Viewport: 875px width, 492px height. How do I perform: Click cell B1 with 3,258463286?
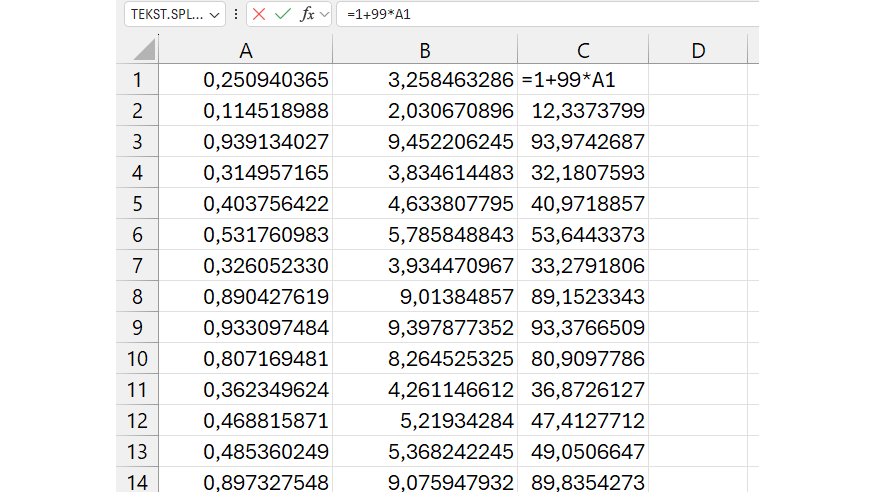tap(425, 80)
